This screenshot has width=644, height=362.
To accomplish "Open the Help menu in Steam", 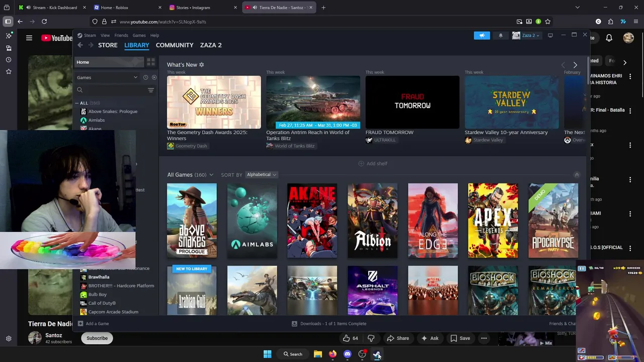I will click(x=154, y=35).
